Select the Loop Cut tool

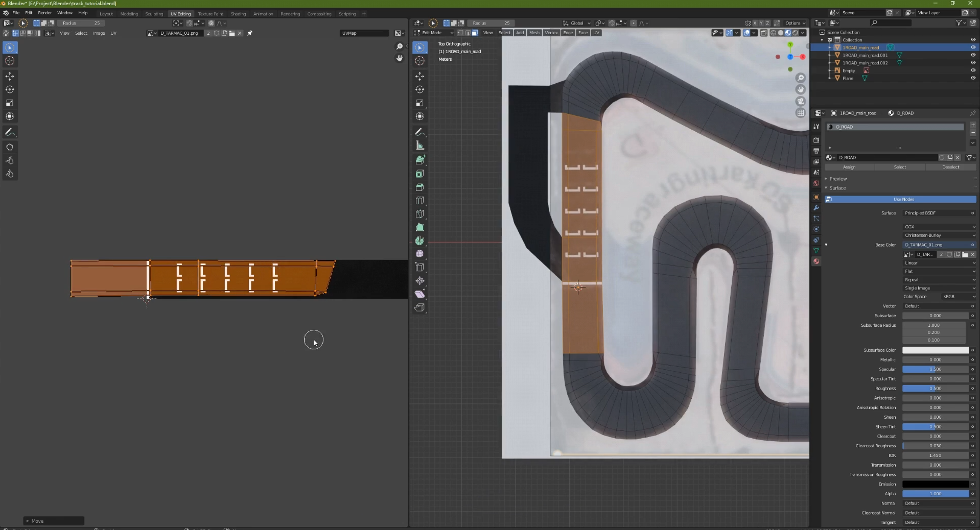point(419,200)
